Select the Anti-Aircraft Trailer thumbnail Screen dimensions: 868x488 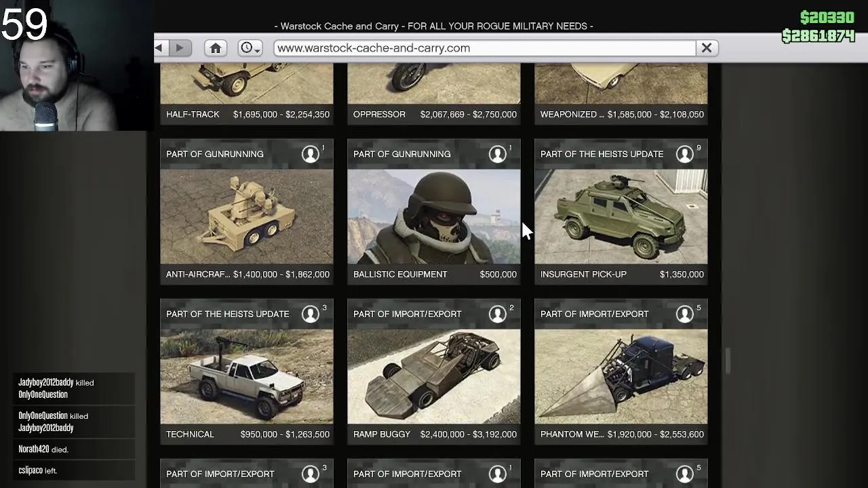[x=247, y=216]
